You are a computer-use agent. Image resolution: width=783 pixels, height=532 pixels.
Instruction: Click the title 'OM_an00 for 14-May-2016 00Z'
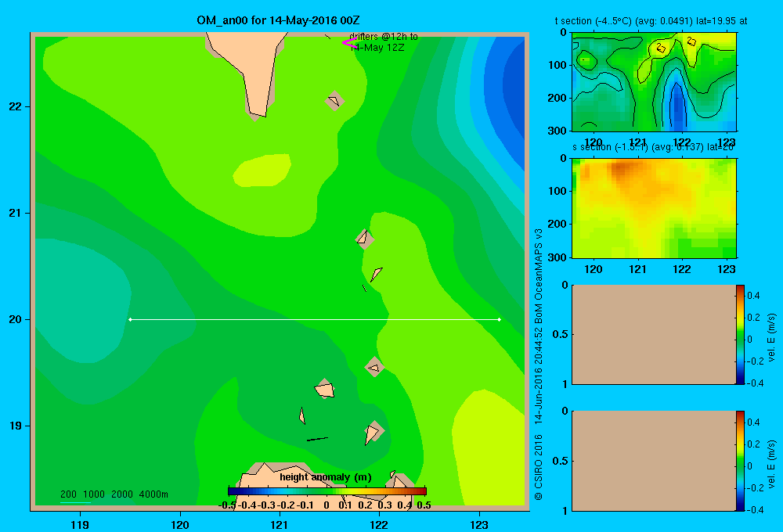278,20
